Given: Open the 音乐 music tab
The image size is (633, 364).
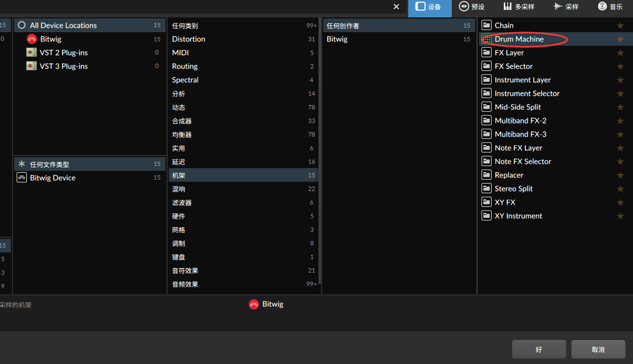Looking at the screenshot, I should pos(610,7).
